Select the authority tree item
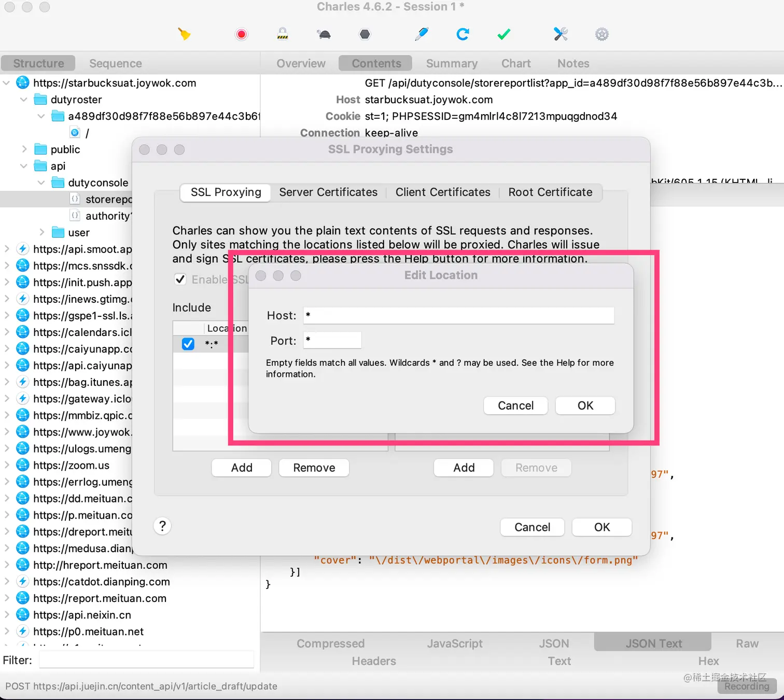784x700 pixels. pos(109,216)
